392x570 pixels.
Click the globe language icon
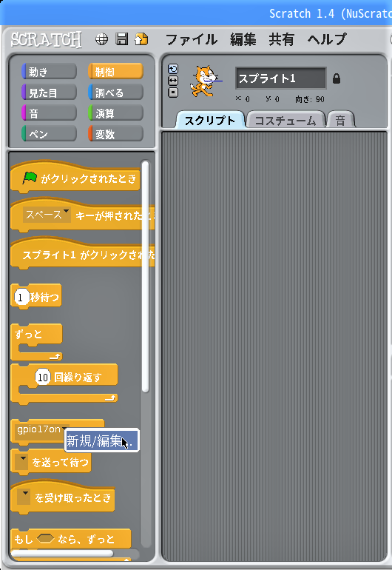point(101,39)
